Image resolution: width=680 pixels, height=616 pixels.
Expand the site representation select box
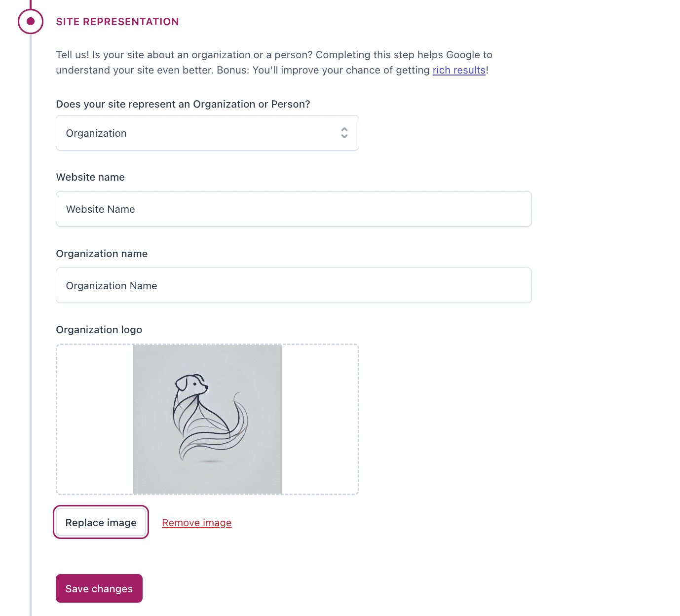tap(207, 133)
